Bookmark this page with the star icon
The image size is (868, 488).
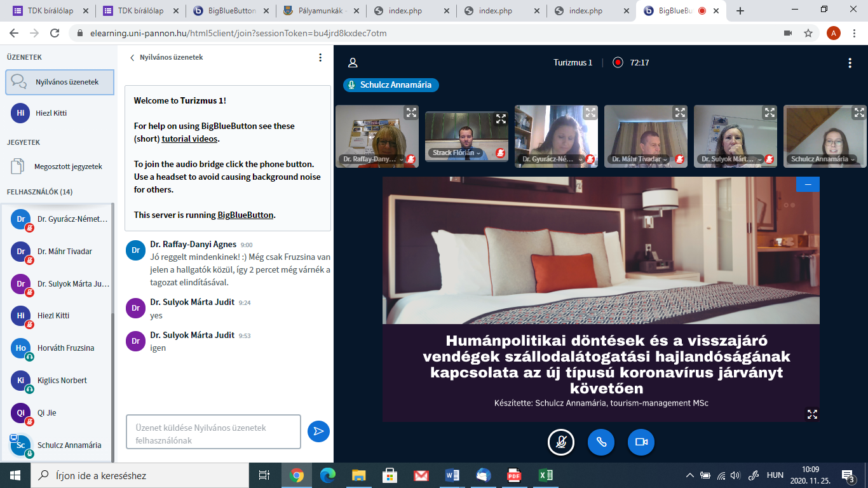[x=808, y=33]
